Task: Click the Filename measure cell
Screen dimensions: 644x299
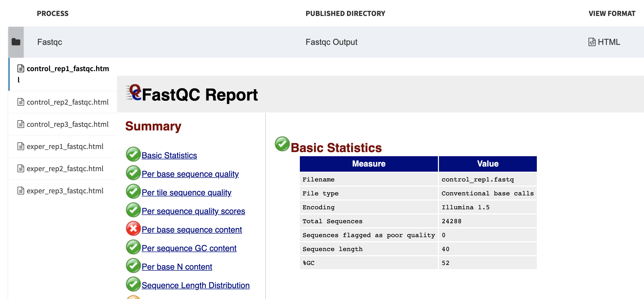Action: [x=369, y=179]
